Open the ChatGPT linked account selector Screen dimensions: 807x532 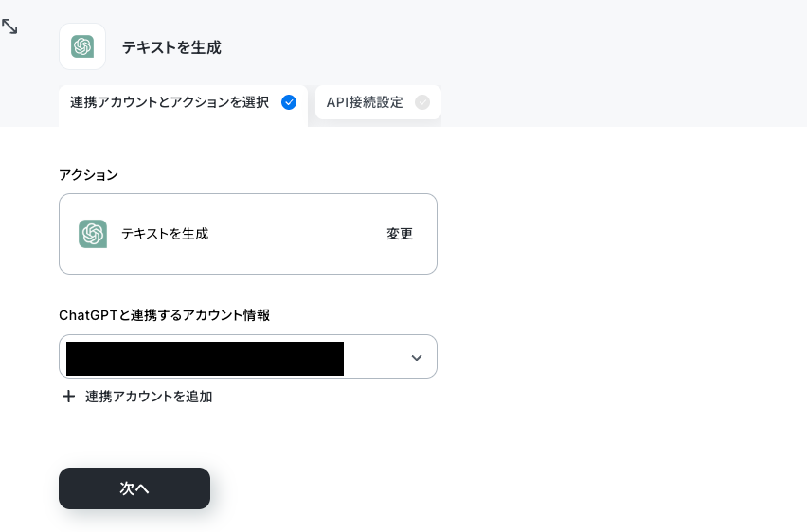(x=248, y=357)
